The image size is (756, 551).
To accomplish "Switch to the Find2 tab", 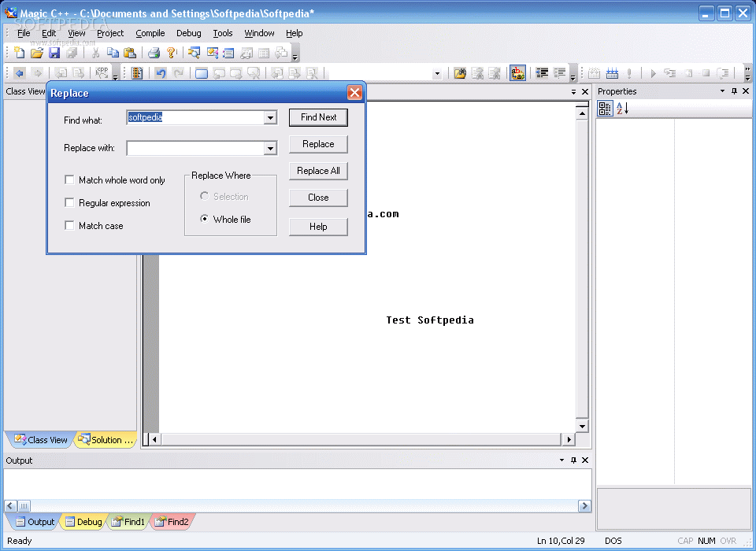I will (x=172, y=522).
